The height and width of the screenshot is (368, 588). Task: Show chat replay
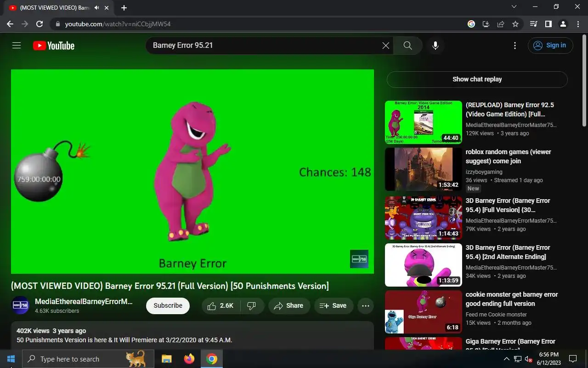[x=477, y=79]
